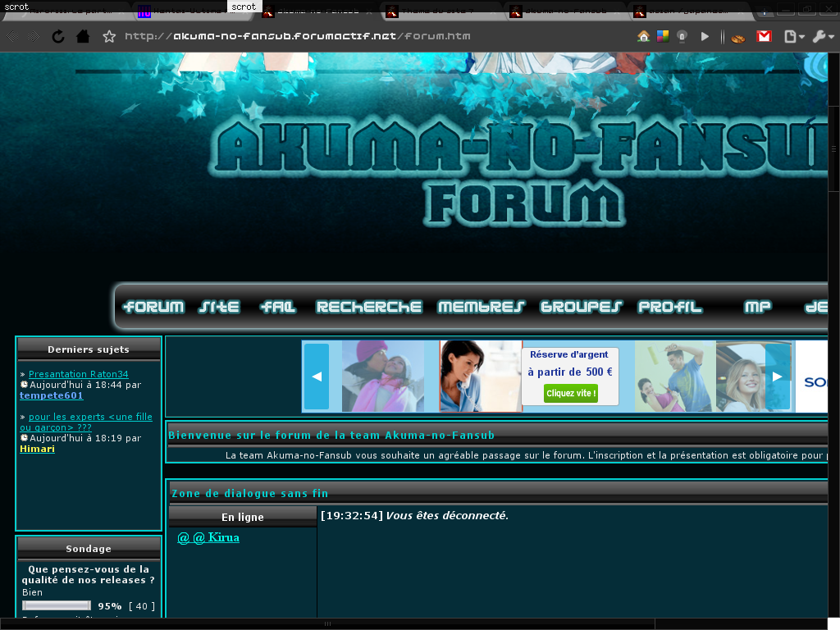Viewport: 840px width, 630px height.
Task: Click the house extension icon in toolbar
Action: (x=643, y=36)
